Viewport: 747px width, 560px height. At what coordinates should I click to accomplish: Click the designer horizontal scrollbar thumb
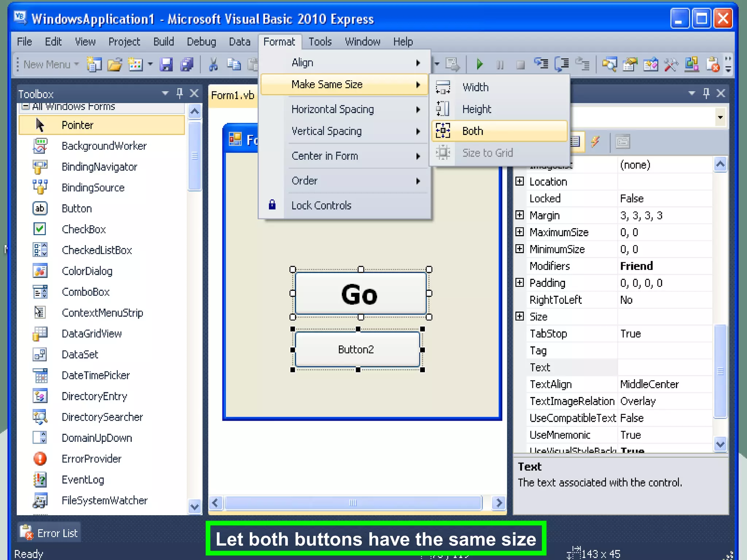352,503
